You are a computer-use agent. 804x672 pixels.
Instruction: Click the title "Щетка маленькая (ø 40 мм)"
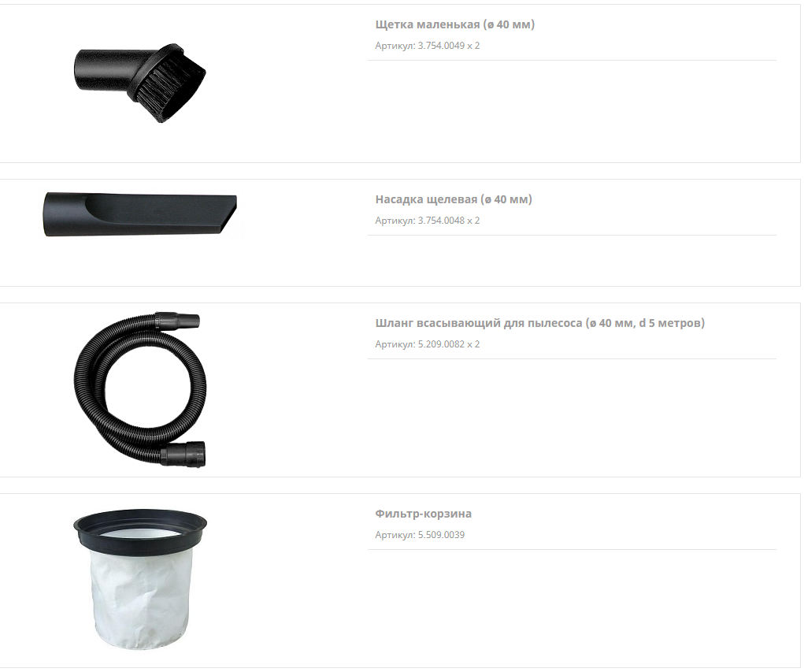(455, 24)
